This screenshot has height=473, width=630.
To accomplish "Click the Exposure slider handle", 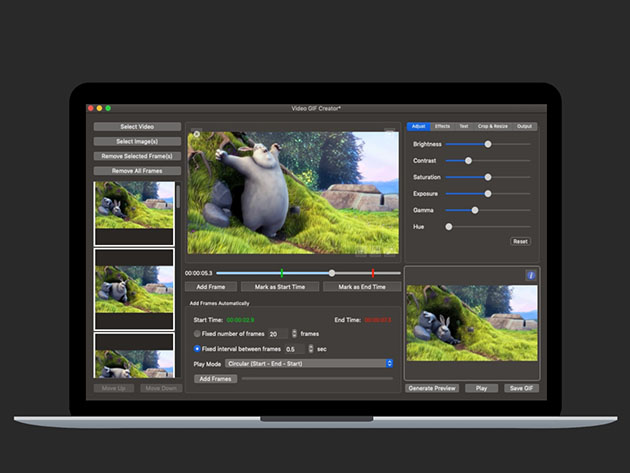I will coord(488,194).
